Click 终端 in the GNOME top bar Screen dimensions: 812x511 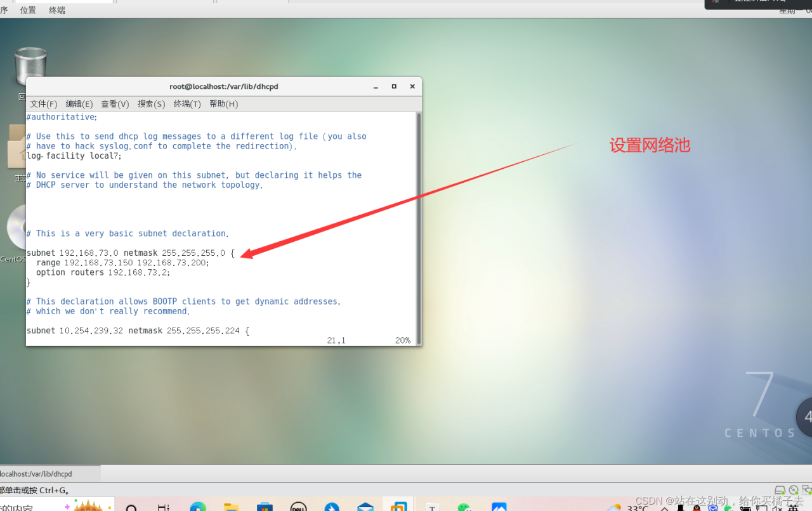coord(57,10)
